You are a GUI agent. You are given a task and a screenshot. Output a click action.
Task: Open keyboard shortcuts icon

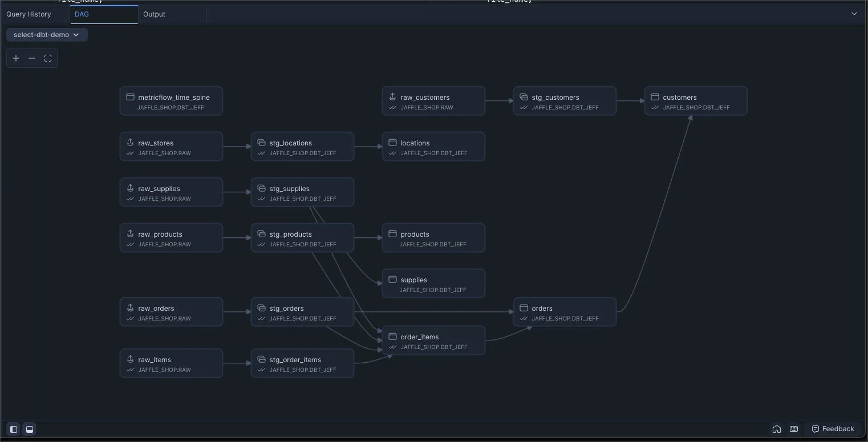tap(794, 429)
